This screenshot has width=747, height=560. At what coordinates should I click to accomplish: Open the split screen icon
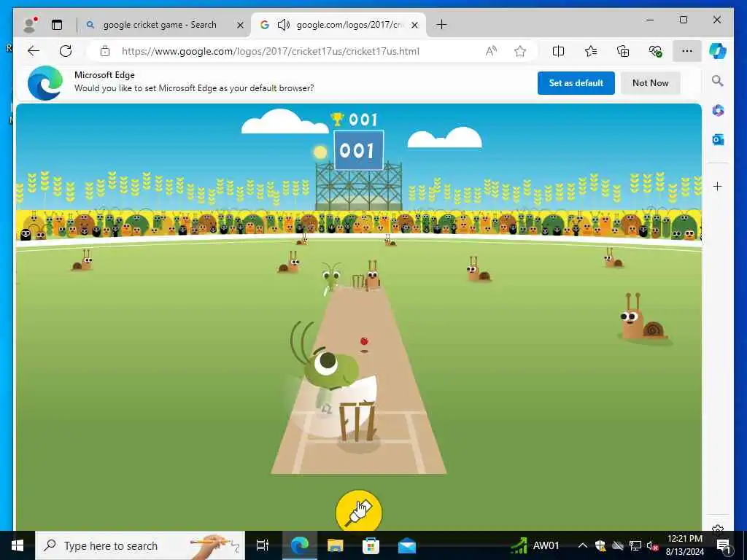558,51
